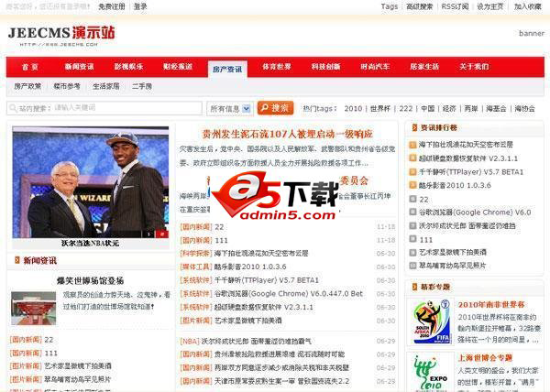Open the 体育世界 navigation tab

tap(277, 67)
